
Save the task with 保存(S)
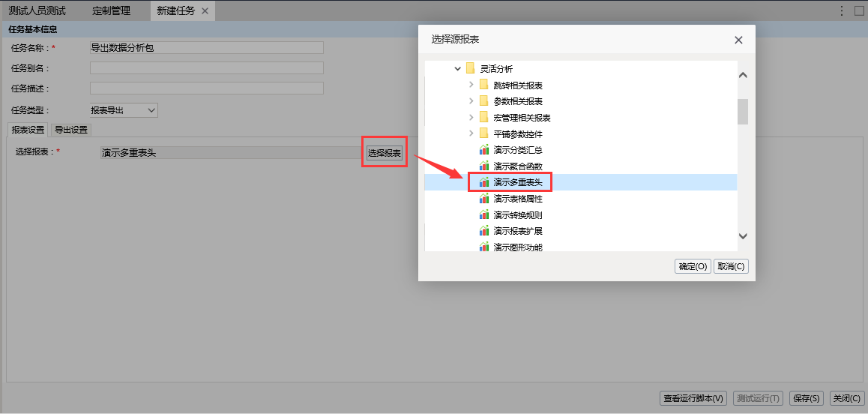807,398
